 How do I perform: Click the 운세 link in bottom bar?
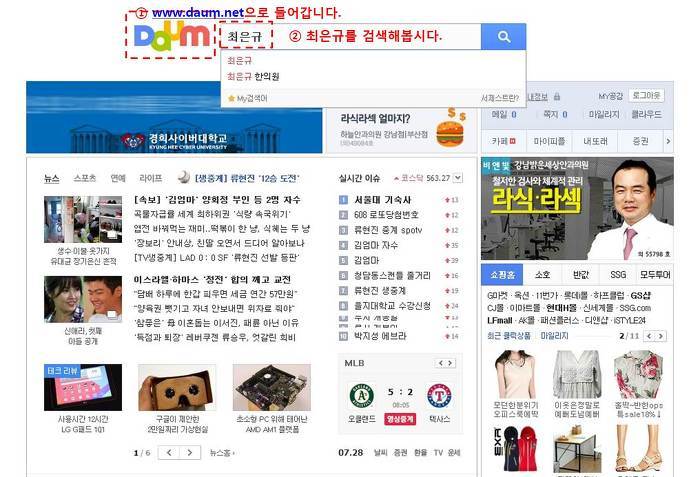click(x=454, y=452)
